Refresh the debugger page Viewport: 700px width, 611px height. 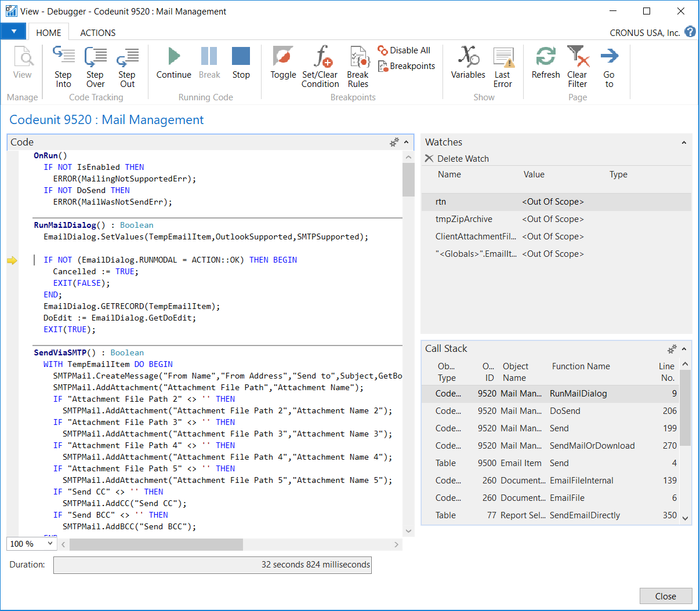pos(546,63)
